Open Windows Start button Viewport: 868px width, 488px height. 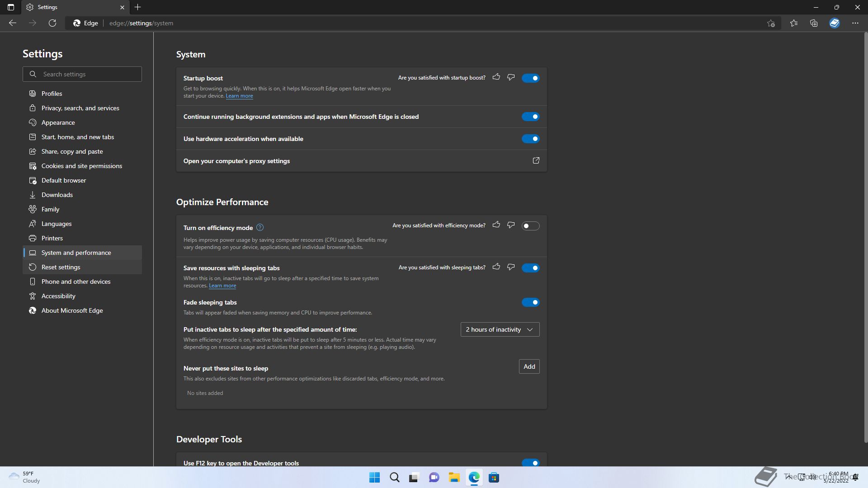375,478
